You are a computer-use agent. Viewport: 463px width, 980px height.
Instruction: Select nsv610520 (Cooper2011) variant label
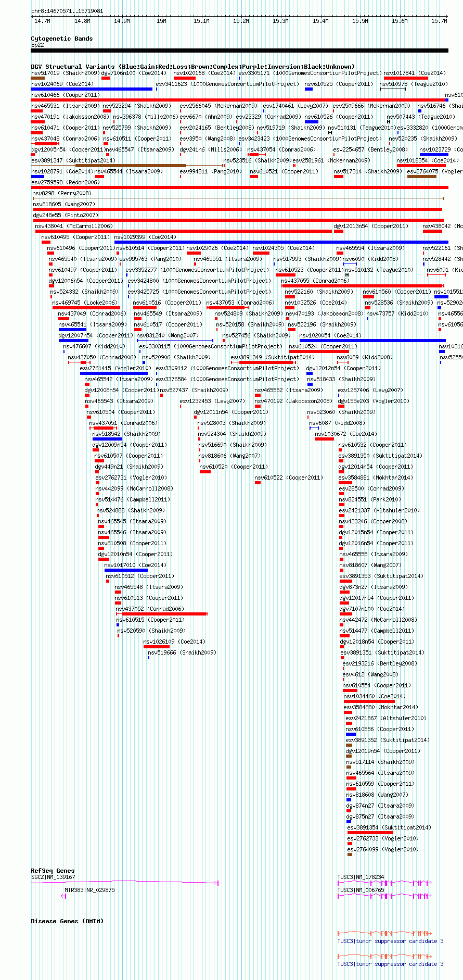tap(234, 467)
